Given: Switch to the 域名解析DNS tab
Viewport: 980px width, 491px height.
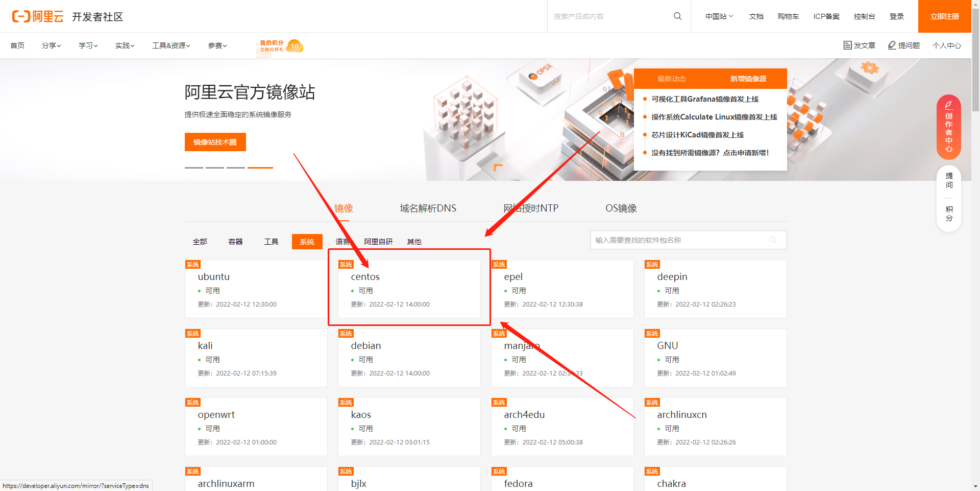Looking at the screenshot, I should [428, 208].
